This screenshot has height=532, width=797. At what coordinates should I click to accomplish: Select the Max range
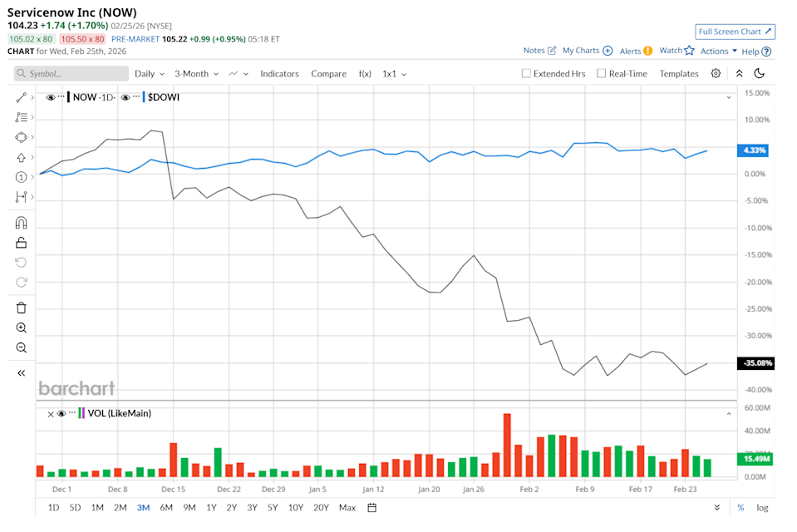click(x=347, y=508)
